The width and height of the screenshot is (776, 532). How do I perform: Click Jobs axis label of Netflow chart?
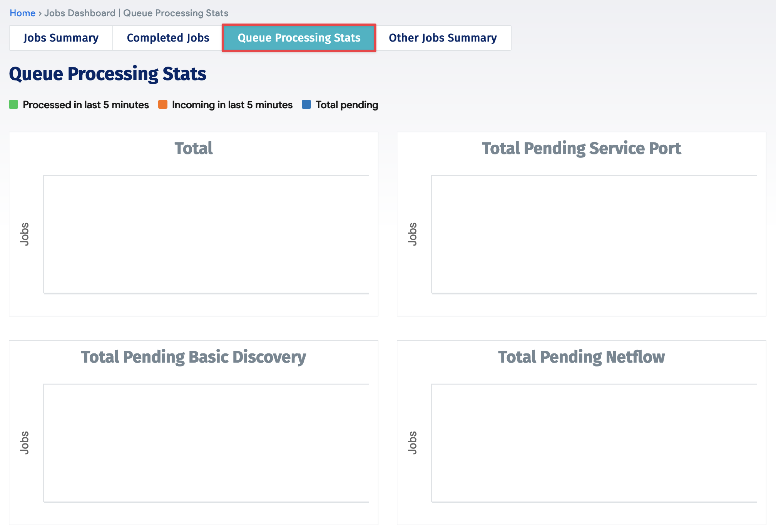pos(412,443)
